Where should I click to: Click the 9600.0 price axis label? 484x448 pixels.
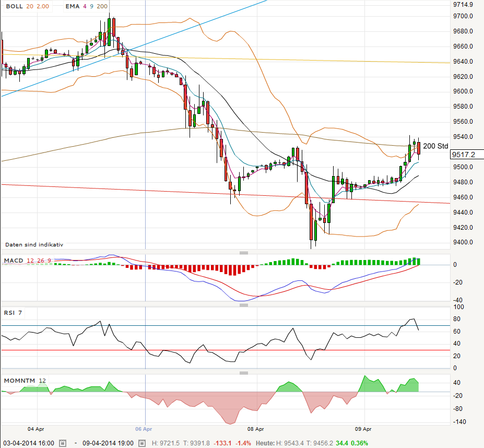click(x=463, y=91)
